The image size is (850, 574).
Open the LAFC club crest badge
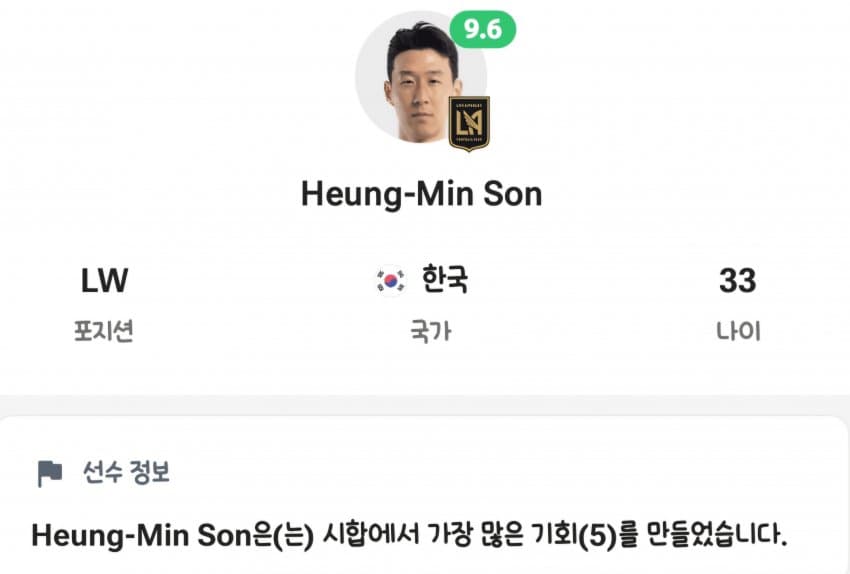click(468, 123)
